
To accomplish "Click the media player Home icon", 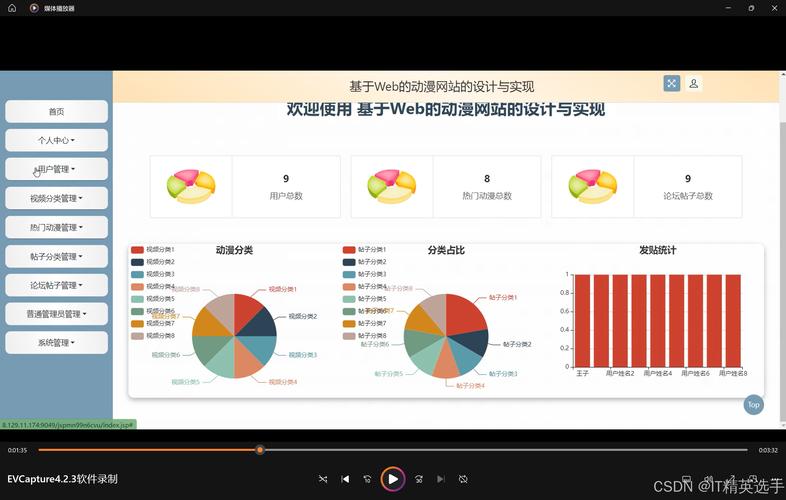I will pos(12,8).
